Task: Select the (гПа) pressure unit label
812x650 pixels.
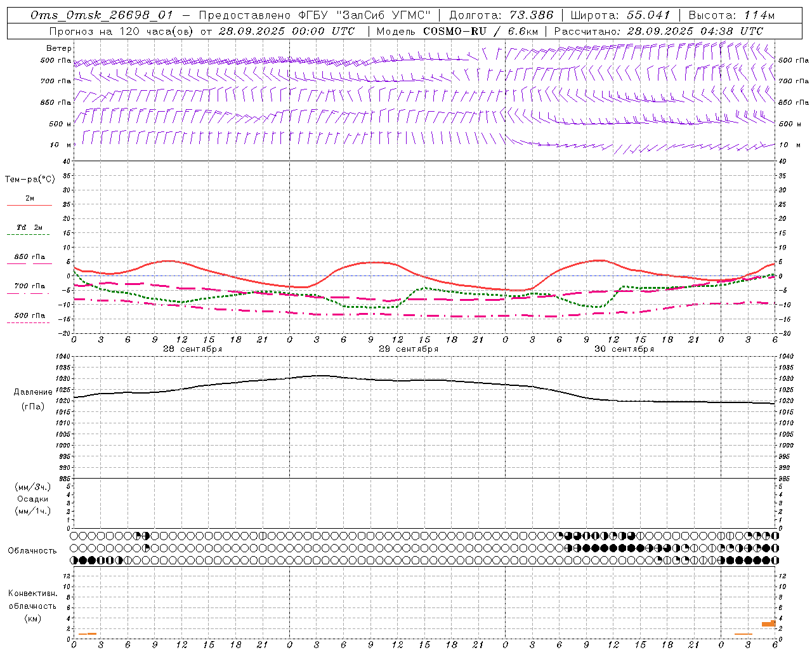Action: (x=33, y=407)
